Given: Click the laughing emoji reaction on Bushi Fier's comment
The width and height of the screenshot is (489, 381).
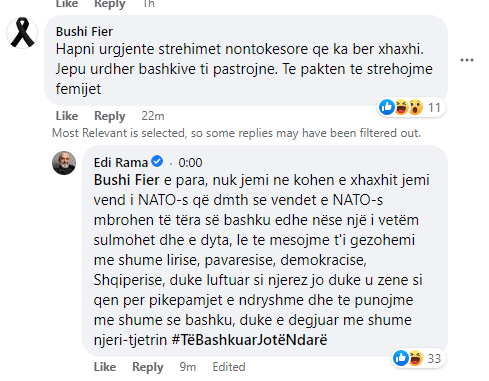Looking at the screenshot, I should tap(401, 107).
